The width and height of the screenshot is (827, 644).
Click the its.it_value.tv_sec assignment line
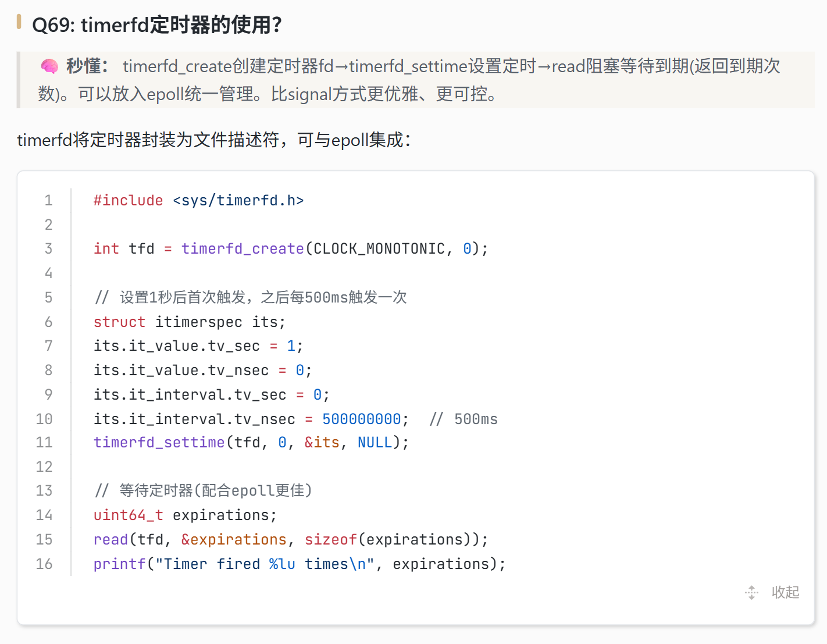[198, 346]
